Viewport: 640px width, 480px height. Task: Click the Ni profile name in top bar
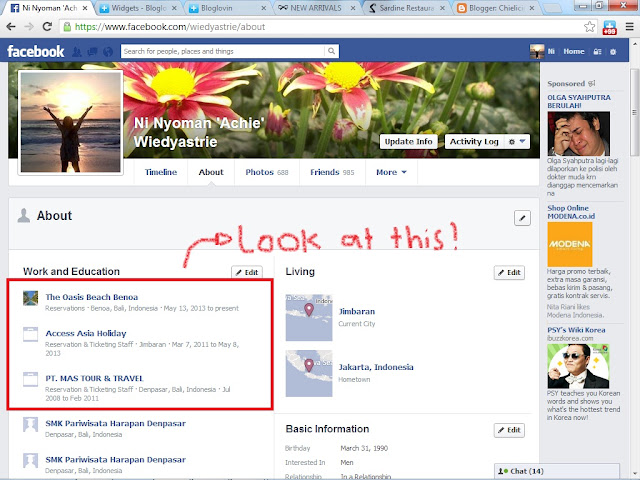(551, 51)
